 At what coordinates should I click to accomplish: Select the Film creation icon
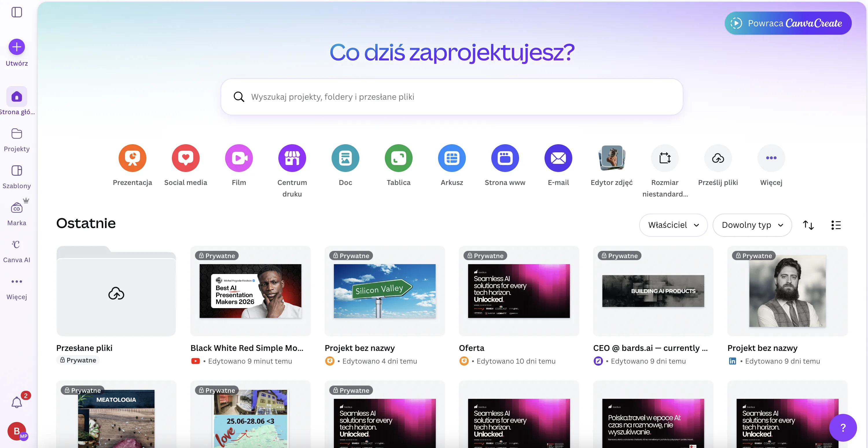[239, 158]
